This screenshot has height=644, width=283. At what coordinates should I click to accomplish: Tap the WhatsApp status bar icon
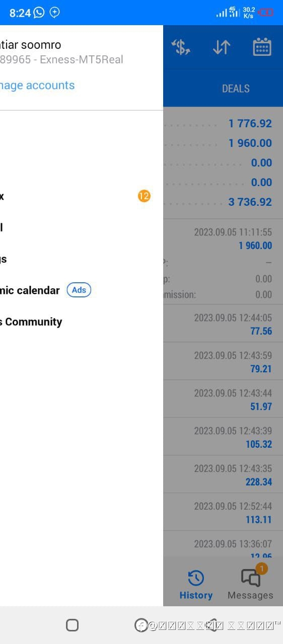point(39,13)
